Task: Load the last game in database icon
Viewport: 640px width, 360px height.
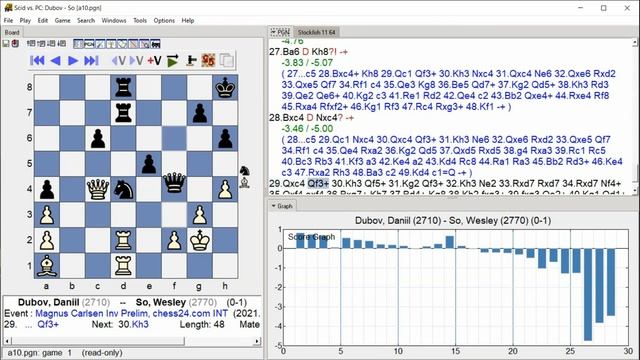Action: click(61, 44)
